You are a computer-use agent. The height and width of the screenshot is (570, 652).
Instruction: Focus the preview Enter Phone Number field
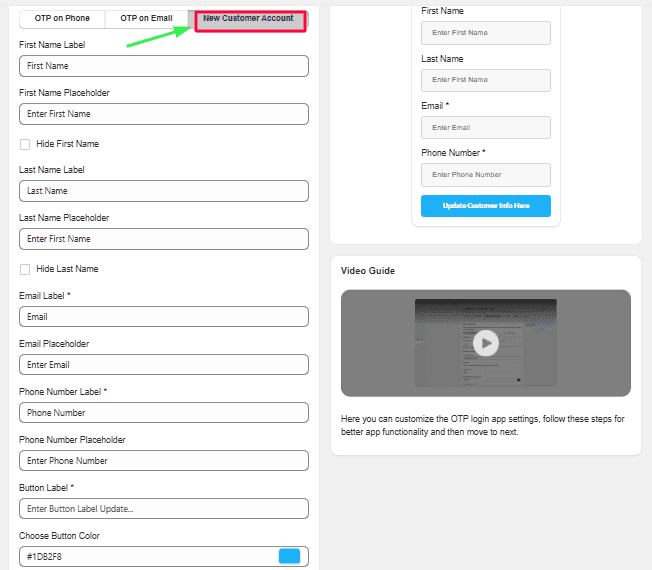point(486,175)
